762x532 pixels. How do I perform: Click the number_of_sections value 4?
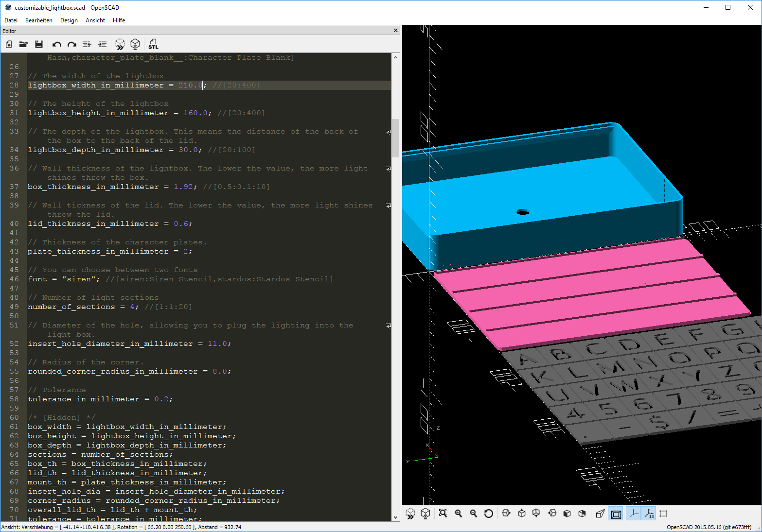pos(132,307)
